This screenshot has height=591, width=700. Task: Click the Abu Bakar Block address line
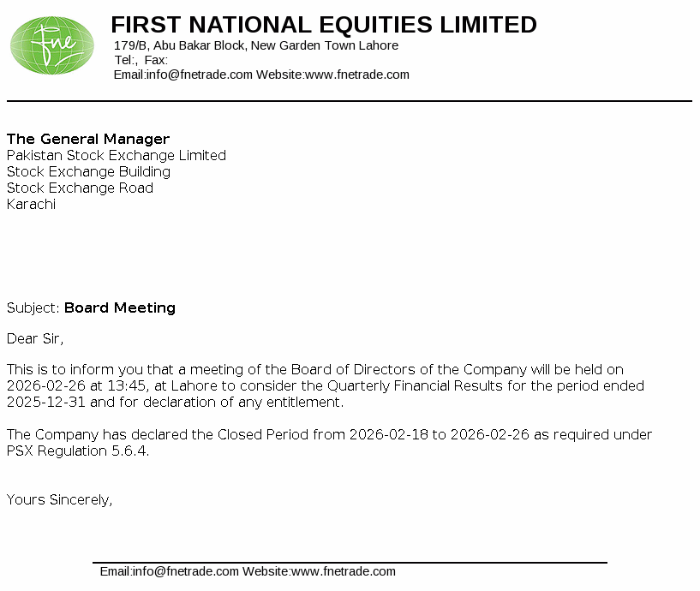pos(256,45)
